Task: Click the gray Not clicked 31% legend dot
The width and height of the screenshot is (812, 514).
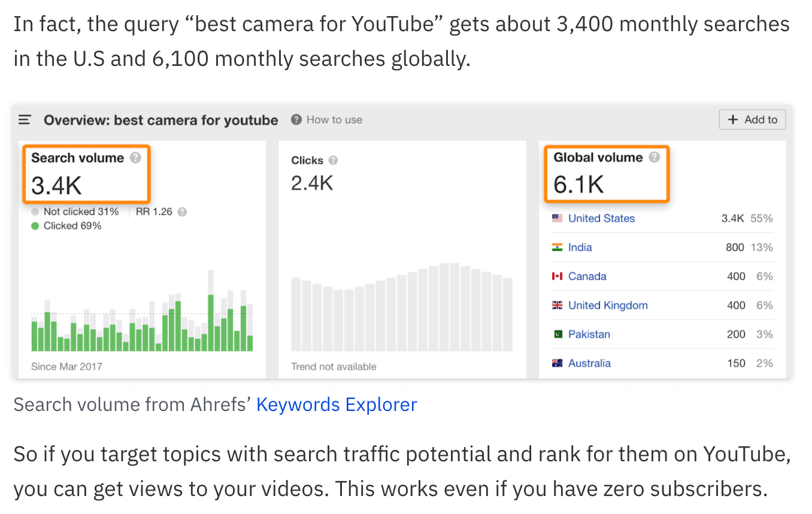Action: click(x=35, y=211)
